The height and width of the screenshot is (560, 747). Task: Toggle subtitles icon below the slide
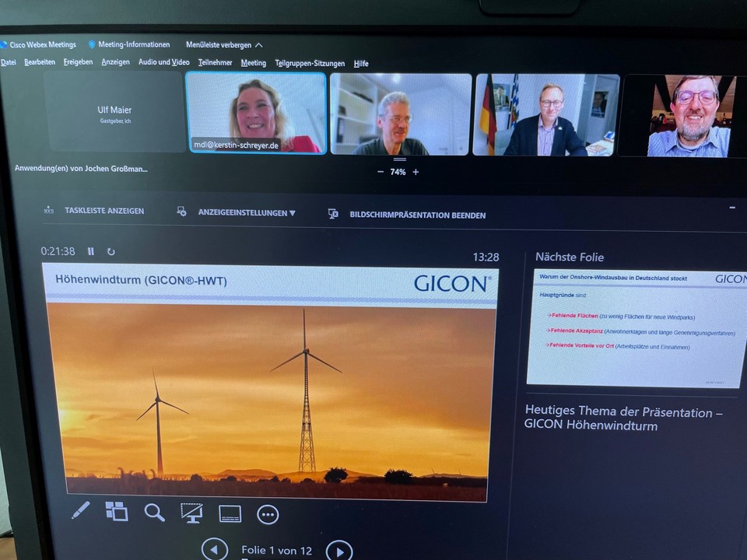pyautogui.click(x=230, y=513)
